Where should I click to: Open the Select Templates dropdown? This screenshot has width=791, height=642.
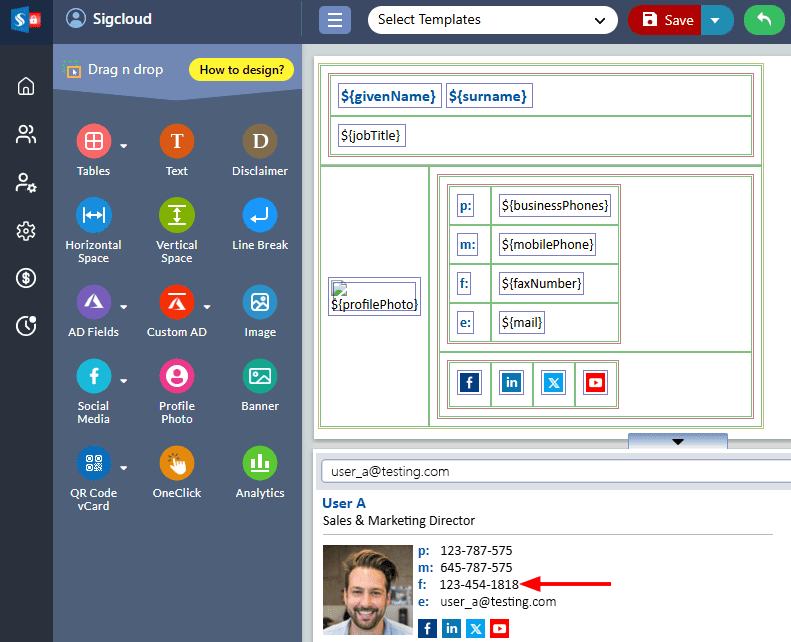(x=492, y=20)
